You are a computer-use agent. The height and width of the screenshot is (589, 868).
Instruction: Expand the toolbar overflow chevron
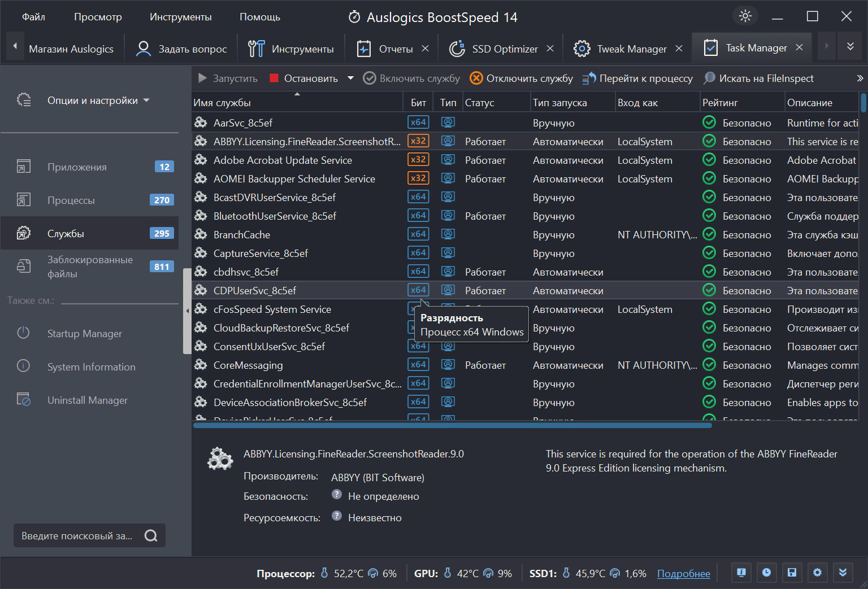click(x=860, y=78)
